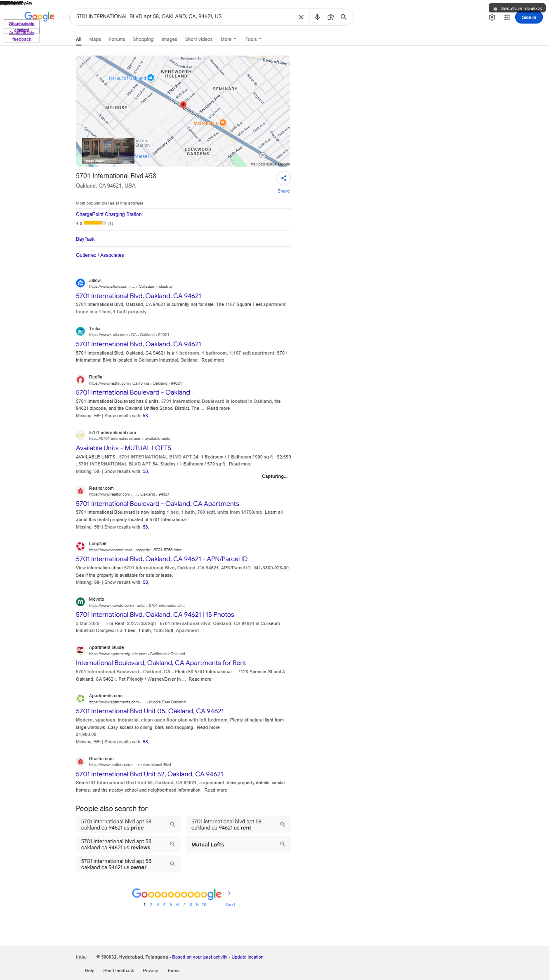Clear the search box text
The width and height of the screenshot is (556, 980).
(x=301, y=17)
